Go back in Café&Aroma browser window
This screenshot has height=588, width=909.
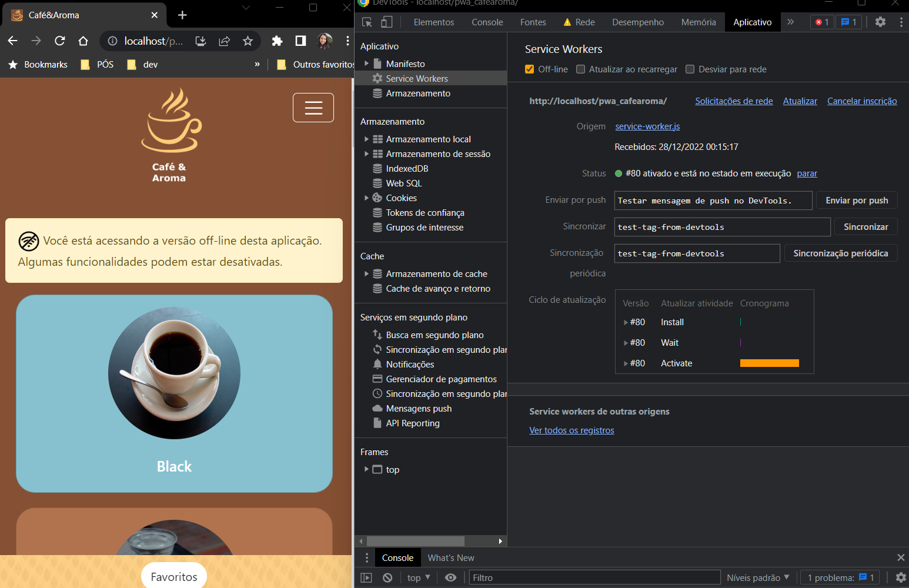pos(12,41)
